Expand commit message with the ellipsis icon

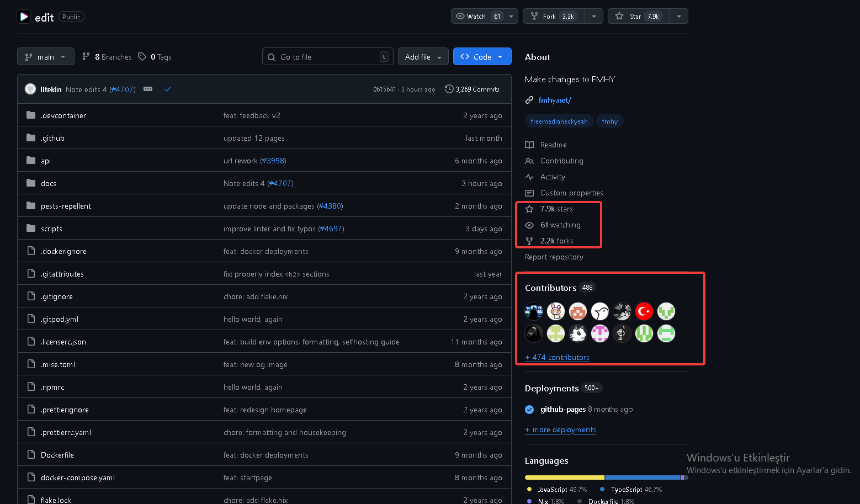coord(148,89)
